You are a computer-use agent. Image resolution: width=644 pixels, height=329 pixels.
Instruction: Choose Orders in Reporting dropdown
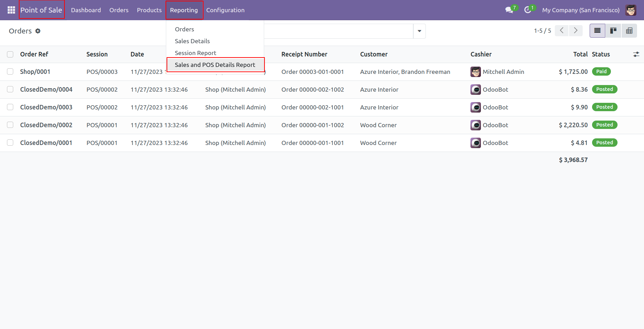(x=215, y=29)
